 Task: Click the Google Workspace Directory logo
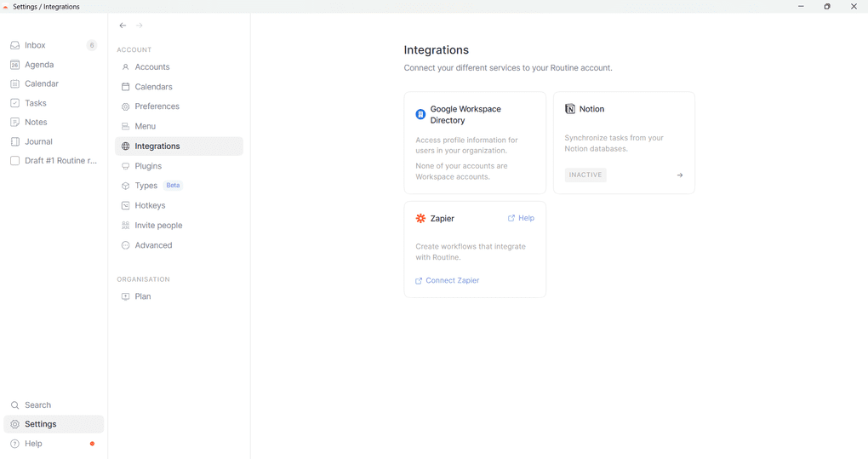click(420, 115)
